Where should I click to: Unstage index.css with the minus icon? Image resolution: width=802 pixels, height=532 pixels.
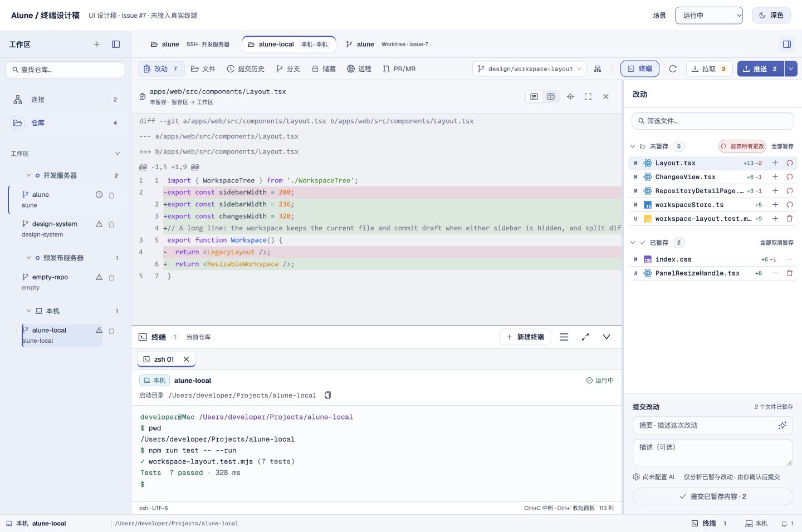[790, 259]
